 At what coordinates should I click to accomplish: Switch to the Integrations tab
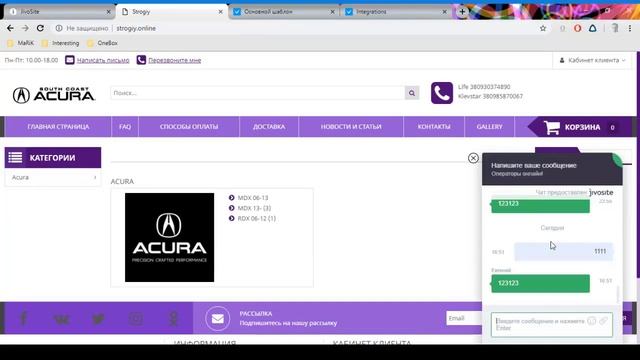(x=396, y=12)
